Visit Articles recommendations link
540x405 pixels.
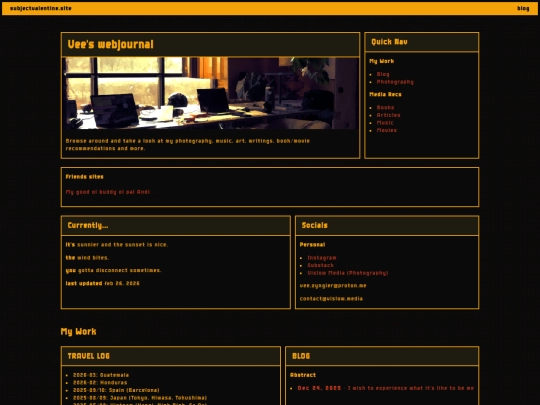point(388,115)
